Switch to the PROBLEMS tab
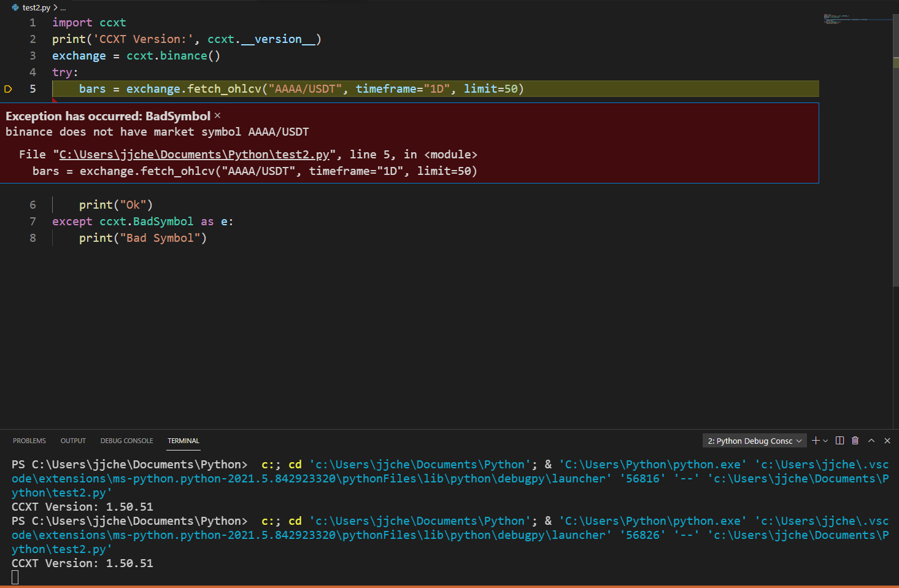The image size is (899, 588). click(29, 440)
